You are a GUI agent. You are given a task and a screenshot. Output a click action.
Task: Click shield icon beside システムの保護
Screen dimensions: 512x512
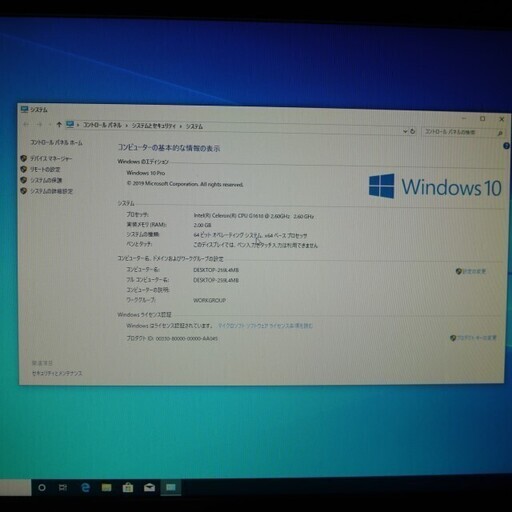(x=24, y=180)
